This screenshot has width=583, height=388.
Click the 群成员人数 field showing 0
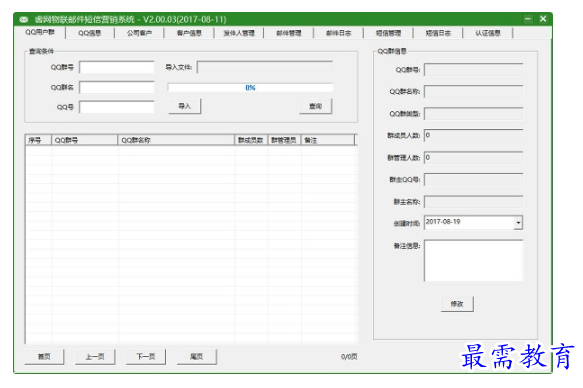tap(474, 135)
